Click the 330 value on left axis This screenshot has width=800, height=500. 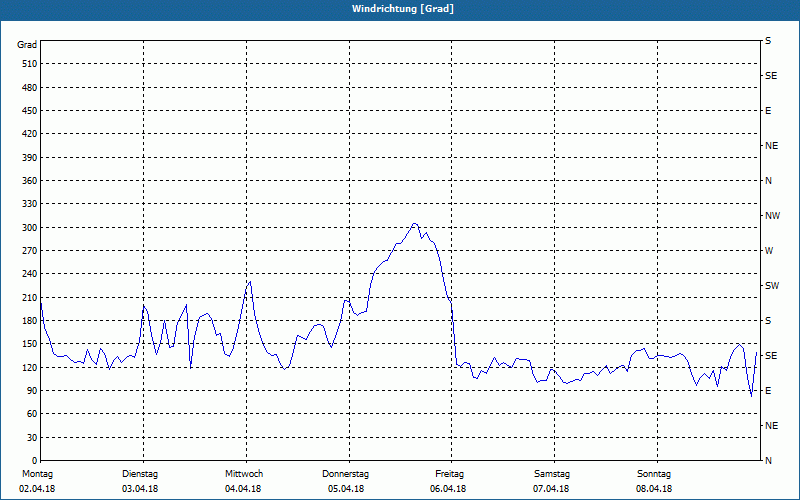30,204
